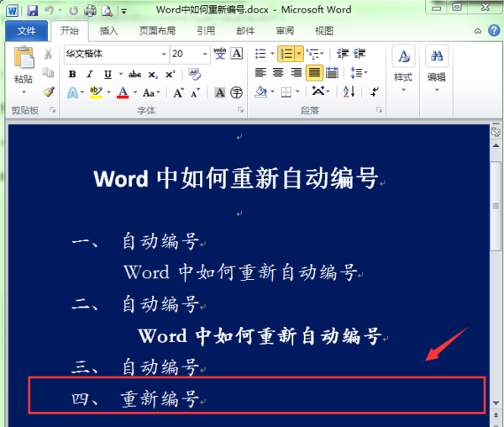This screenshot has width=504, height=427.
Task: Open the 邮件 tab
Action: click(x=245, y=31)
